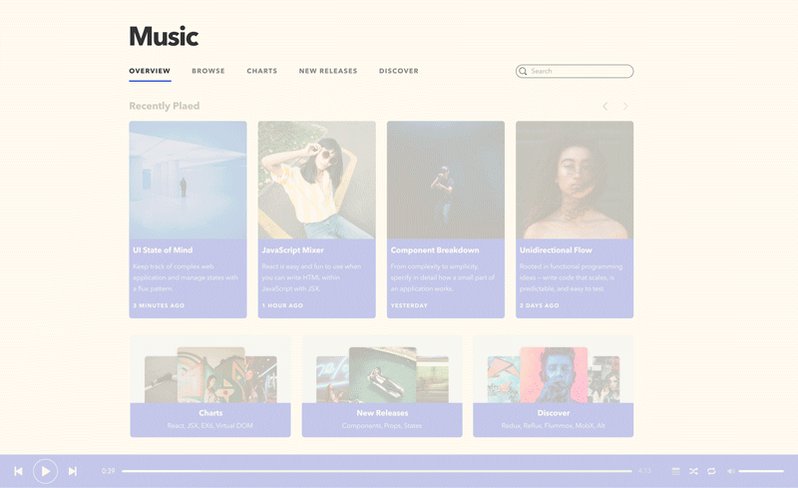Open the Charts tab
This screenshot has height=488, width=798.
coord(262,71)
